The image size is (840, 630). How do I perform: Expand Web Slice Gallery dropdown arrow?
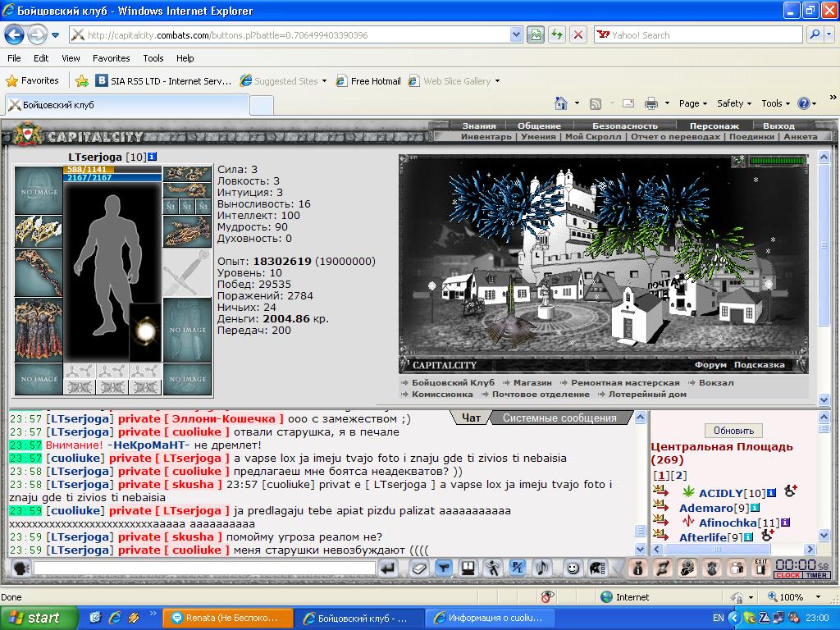click(x=497, y=81)
